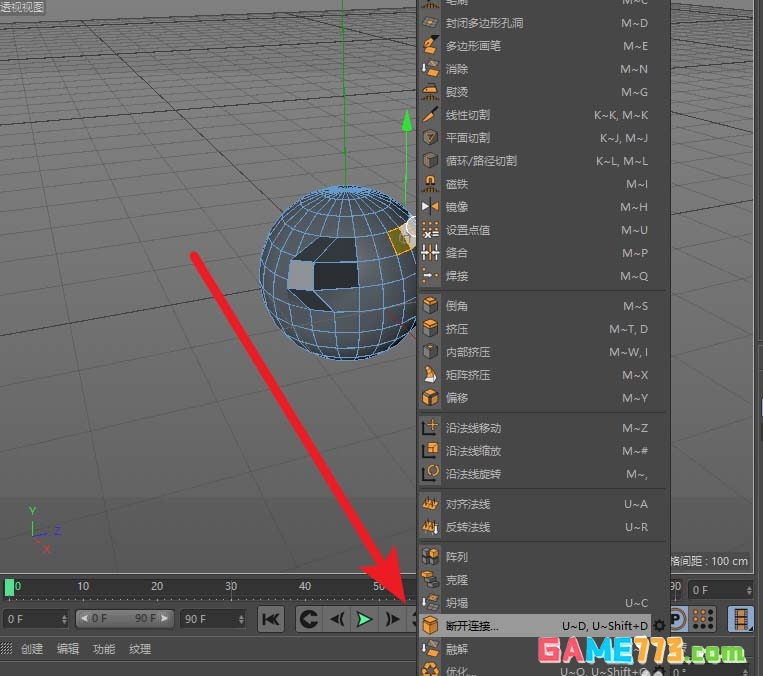The image size is (763, 676).
Task: Click the material manager grip handle
Action: (6, 648)
